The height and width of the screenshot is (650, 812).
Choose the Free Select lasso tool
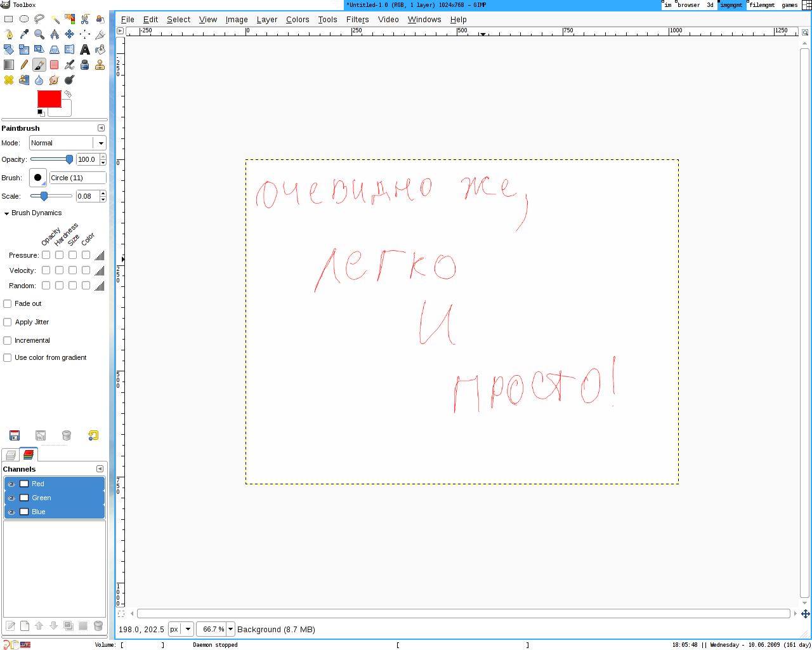[x=39, y=19]
